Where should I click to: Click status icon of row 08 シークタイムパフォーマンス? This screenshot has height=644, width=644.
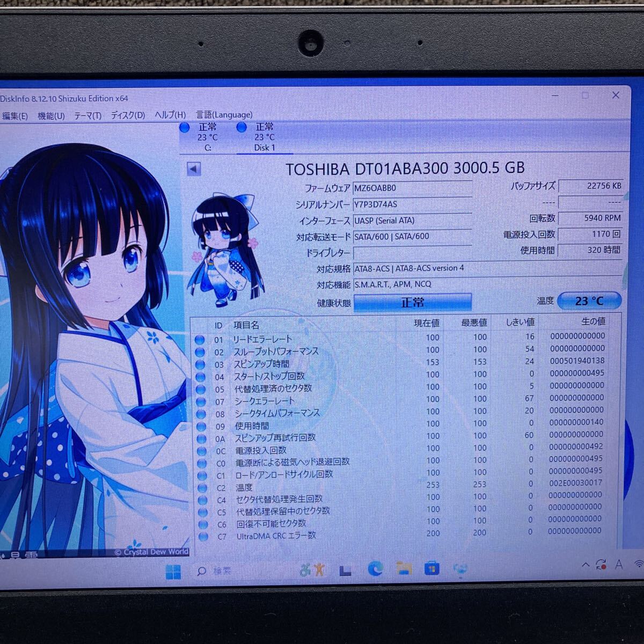tap(201, 414)
